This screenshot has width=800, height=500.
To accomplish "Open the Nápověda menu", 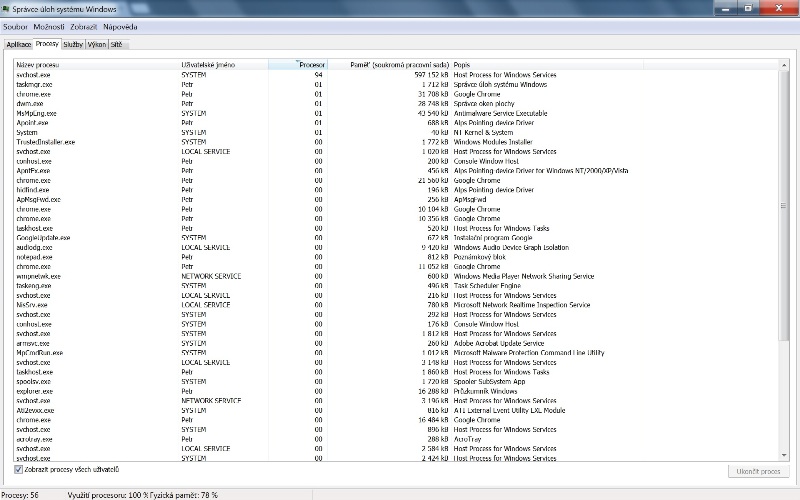I will click(x=120, y=26).
